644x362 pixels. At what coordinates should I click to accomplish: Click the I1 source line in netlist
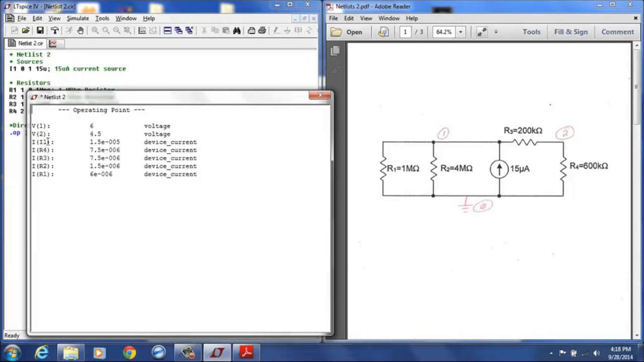pyautogui.click(x=67, y=68)
